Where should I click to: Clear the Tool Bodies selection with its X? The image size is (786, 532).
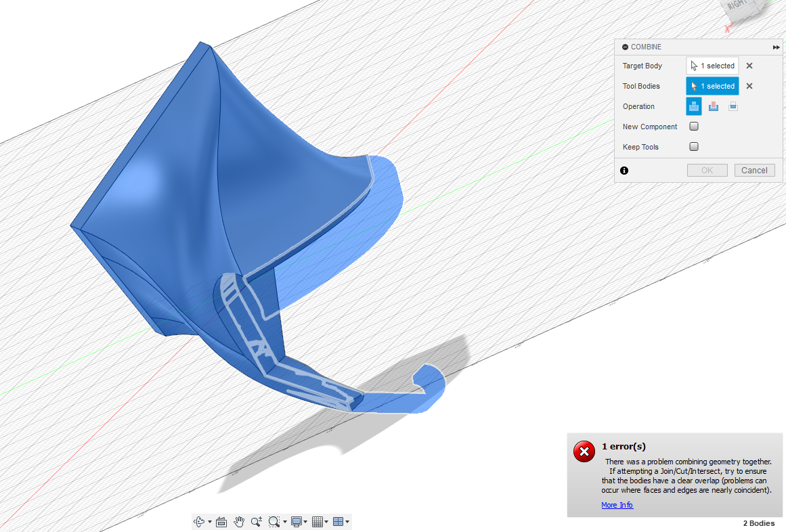coord(749,86)
